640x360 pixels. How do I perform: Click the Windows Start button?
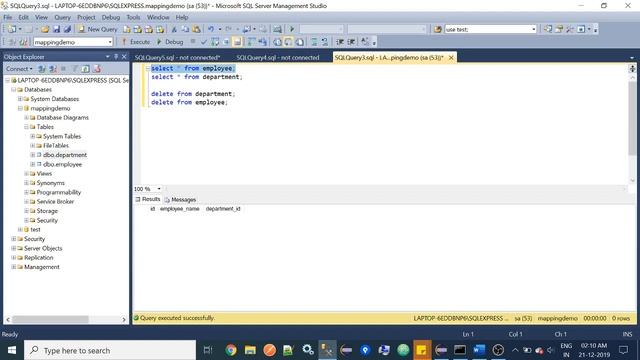pyautogui.click(x=12, y=350)
